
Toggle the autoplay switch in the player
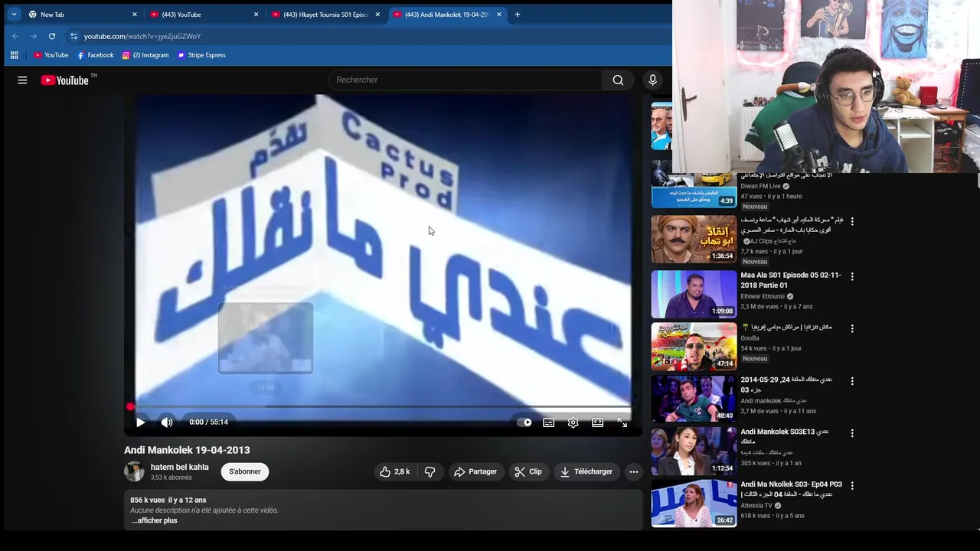tap(524, 422)
